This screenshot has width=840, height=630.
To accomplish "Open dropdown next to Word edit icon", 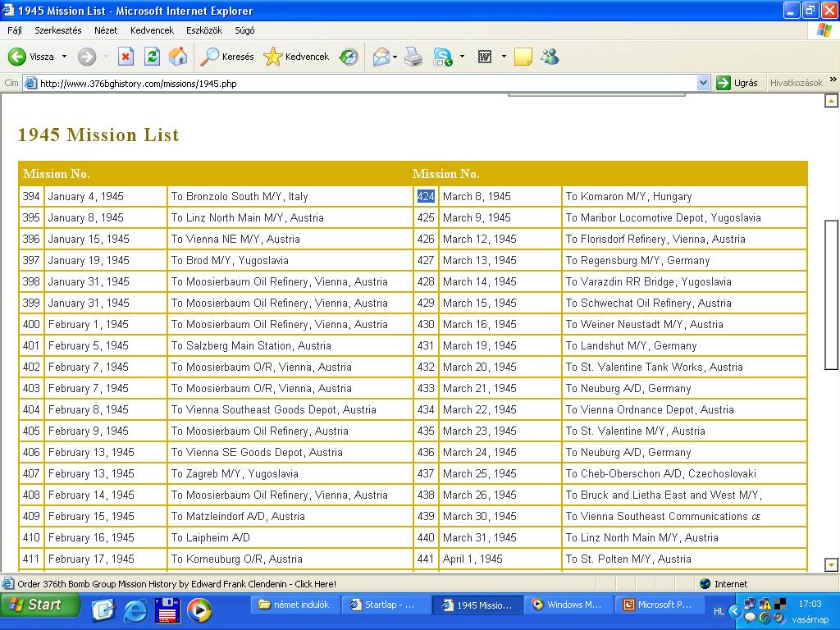I will click(x=504, y=57).
